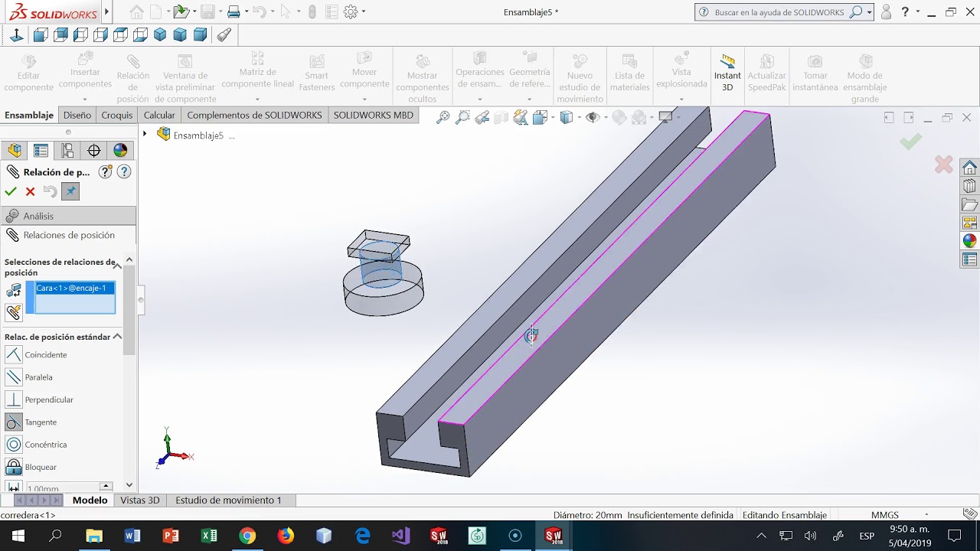Image resolution: width=980 pixels, height=551 pixels.
Task: Open the Design Library in the task pane
Action: (970, 186)
